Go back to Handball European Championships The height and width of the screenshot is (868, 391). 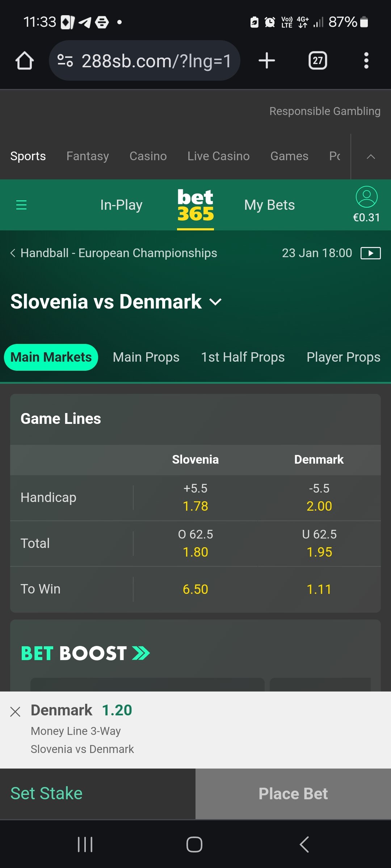point(114,253)
